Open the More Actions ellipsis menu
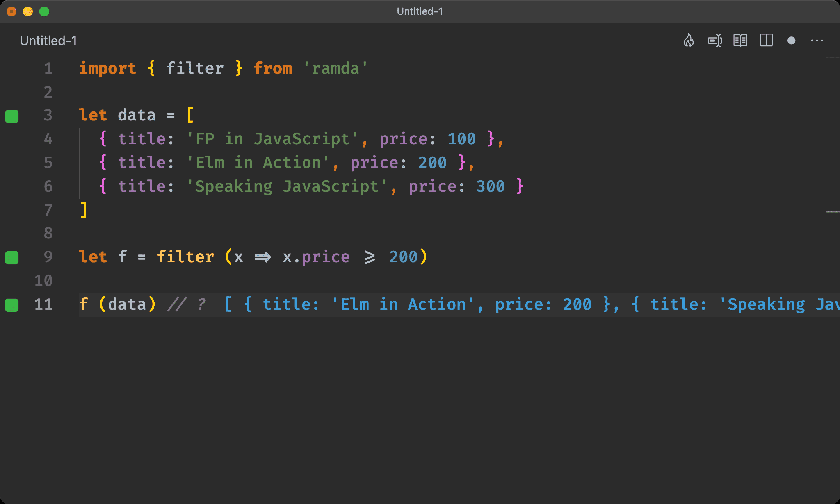The height and width of the screenshot is (504, 840). click(x=817, y=41)
